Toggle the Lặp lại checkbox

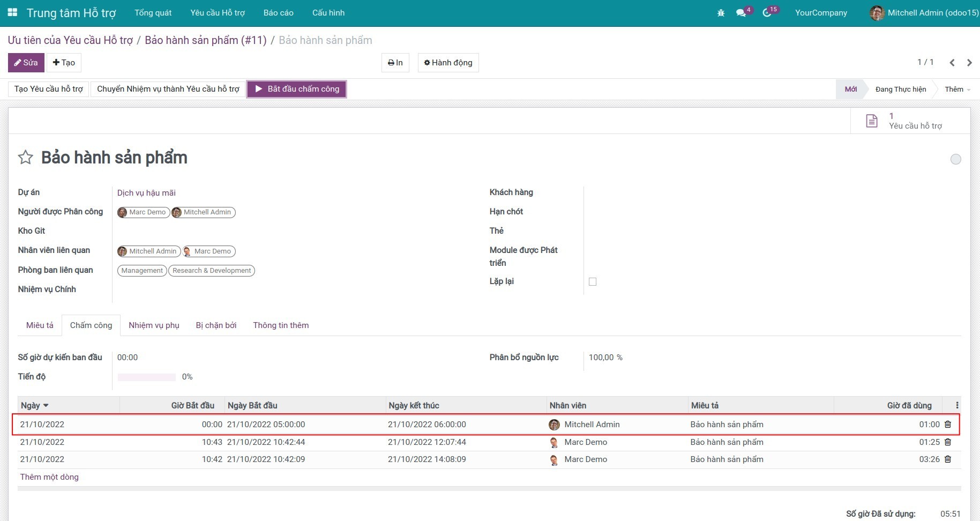click(x=593, y=282)
